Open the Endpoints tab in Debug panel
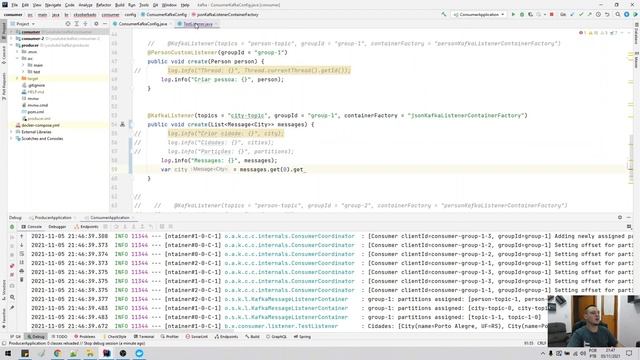 (x=87, y=227)
